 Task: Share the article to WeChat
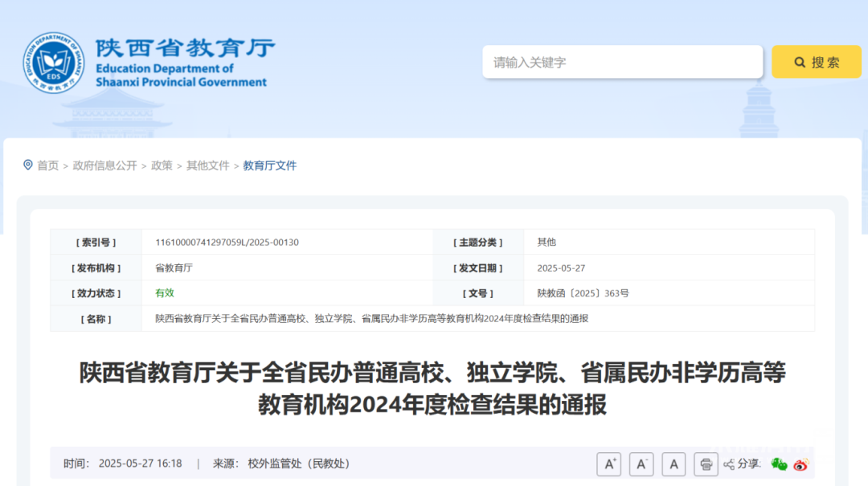pos(779,464)
